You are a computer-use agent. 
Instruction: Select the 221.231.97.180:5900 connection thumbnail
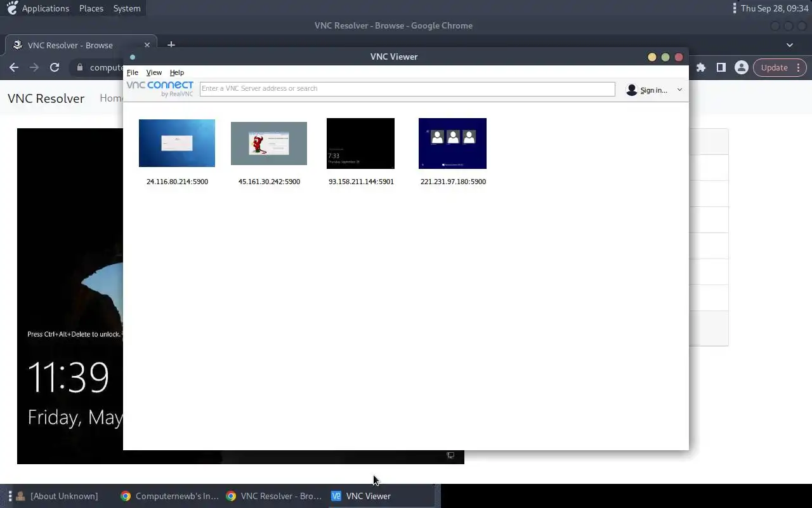[x=452, y=144]
